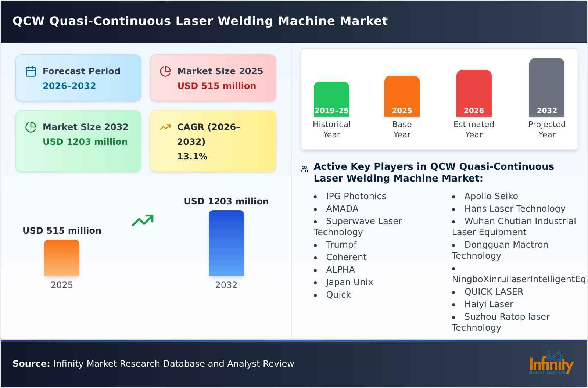The height and width of the screenshot is (388, 588).
Task: Click the Source: Infinity Market Research Database text
Action: pos(153,364)
